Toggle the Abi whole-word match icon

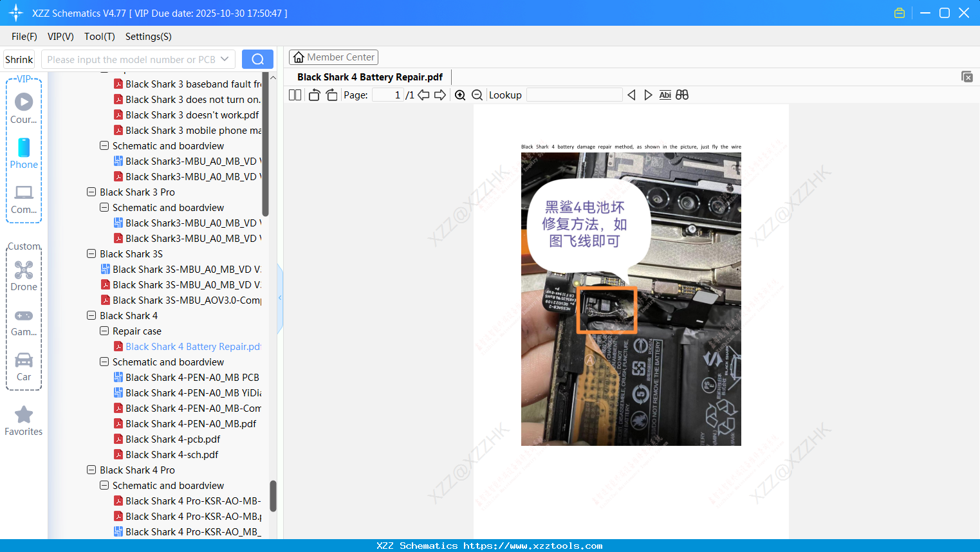[665, 95]
